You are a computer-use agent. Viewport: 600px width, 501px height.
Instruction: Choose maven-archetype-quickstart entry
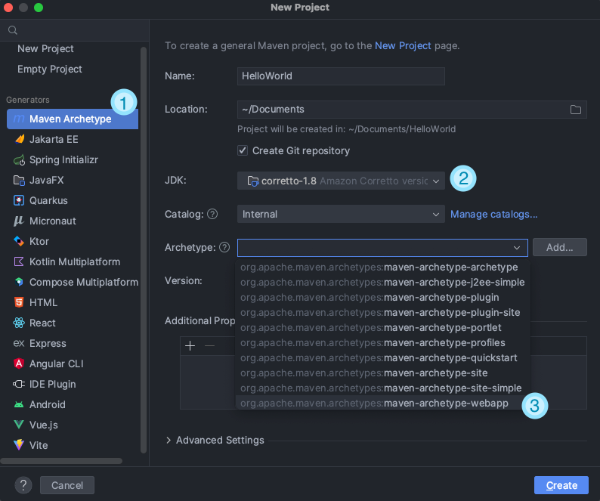[x=383, y=358]
